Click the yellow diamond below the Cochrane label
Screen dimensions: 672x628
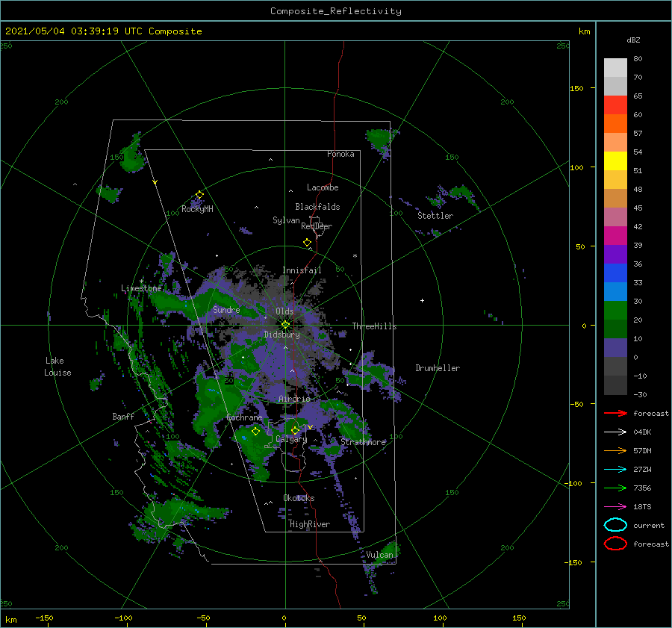tap(256, 432)
